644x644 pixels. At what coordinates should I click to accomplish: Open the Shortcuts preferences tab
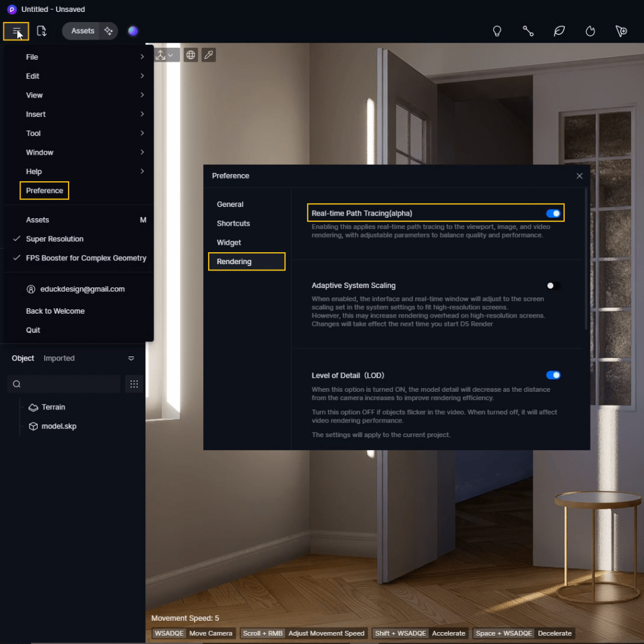point(233,223)
